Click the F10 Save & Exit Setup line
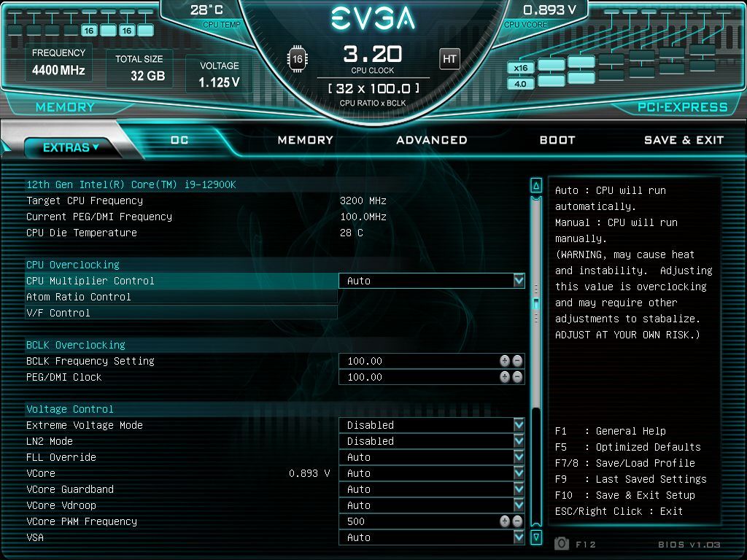747x560 pixels. [x=625, y=495]
